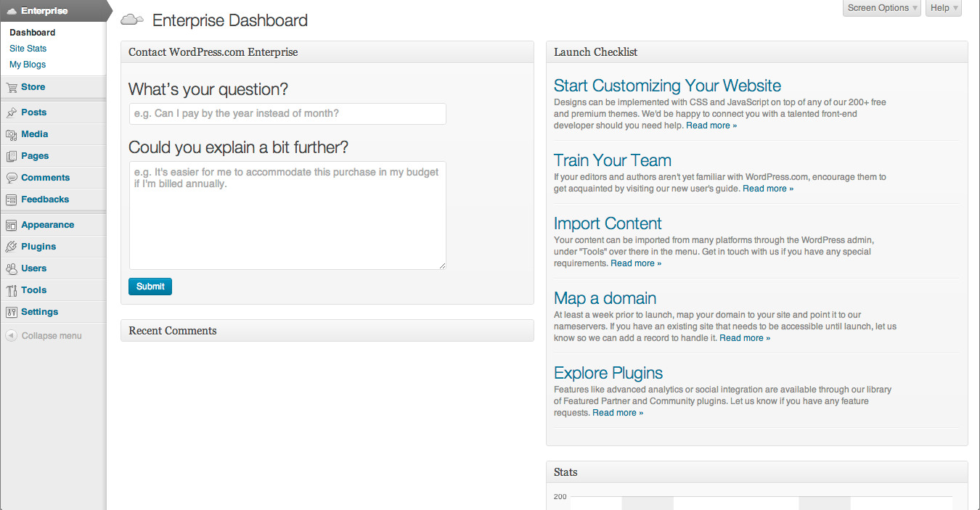Screen dimensions: 980x510
Task: Open Start Customizing Your Website heading link
Action: [x=667, y=86]
